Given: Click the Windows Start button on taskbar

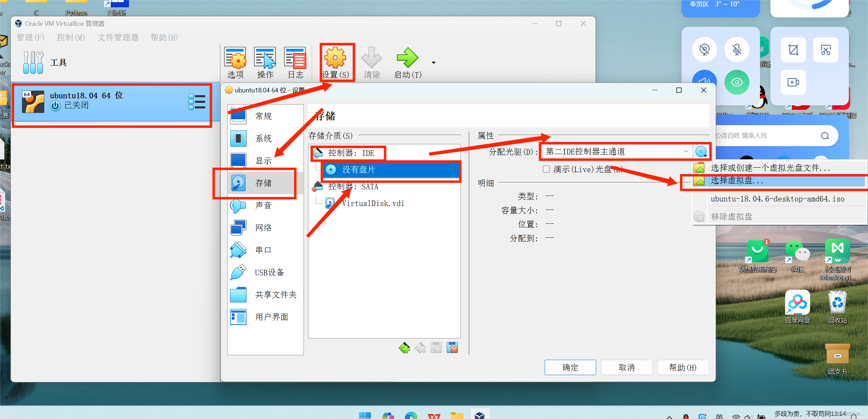Looking at the screenshot, I should tap(365, 415).
